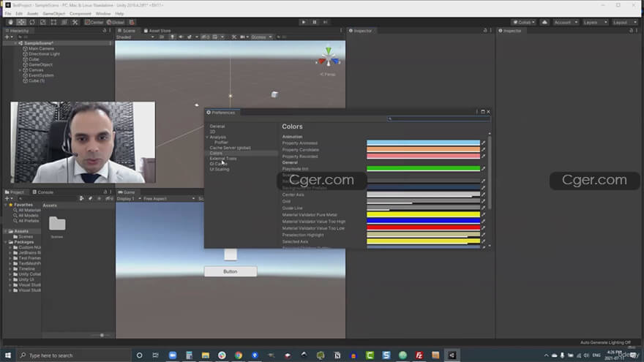Click Playmode tint green color swatch

(423, 169)
